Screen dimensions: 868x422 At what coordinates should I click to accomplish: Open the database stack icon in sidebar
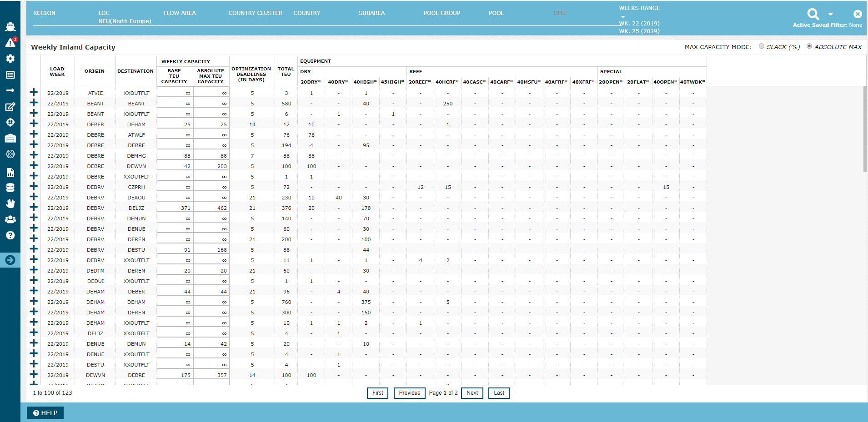point(10,188)
